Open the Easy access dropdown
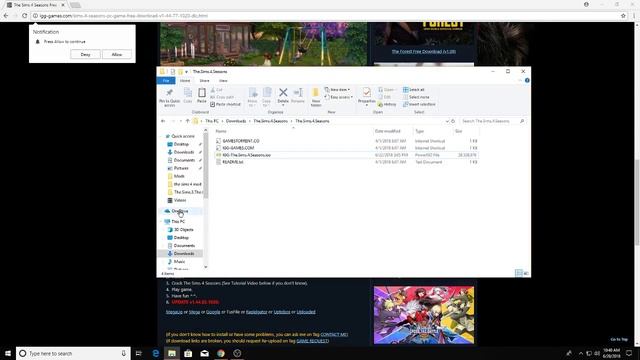Screen dimensions: 640x360 pyautogui.click(x=339, y=97)
